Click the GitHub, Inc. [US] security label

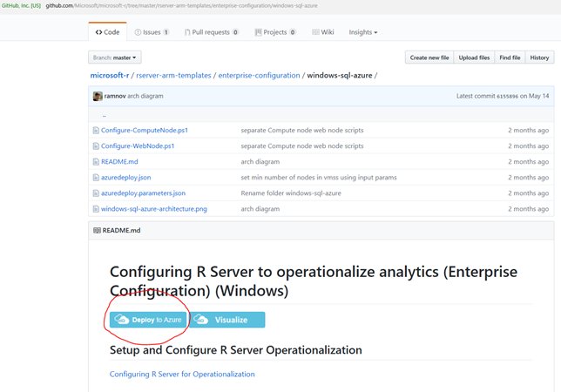(21, 6)
